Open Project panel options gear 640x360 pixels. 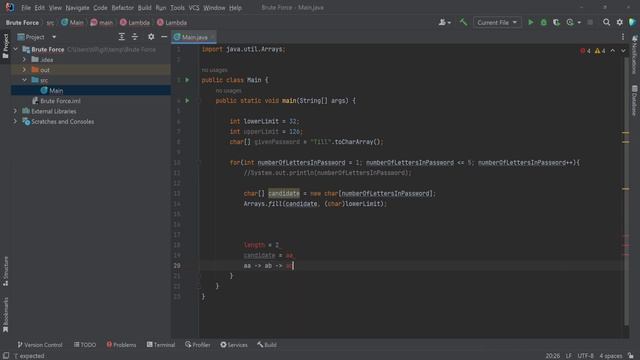[x=151, y=37]
